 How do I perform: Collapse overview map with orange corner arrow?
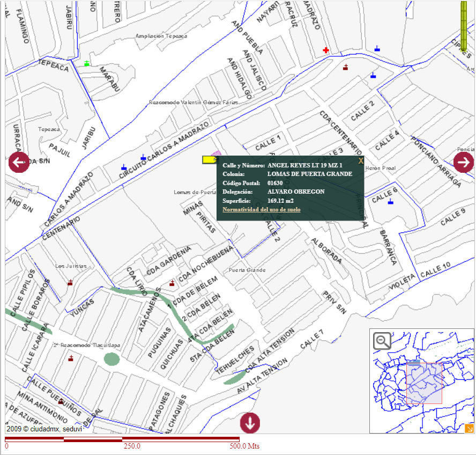pyautogui.click(x=469, y=429)
